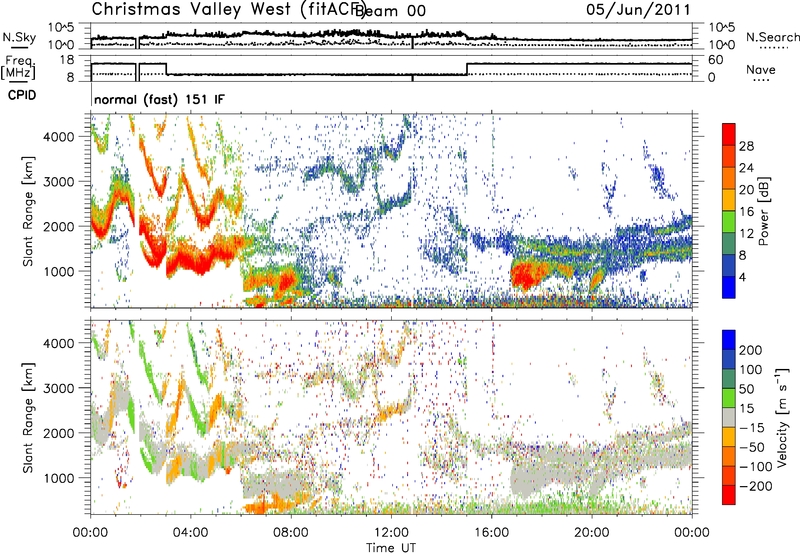Click the date '05/Jun/2011'

(x=638, y=9)
